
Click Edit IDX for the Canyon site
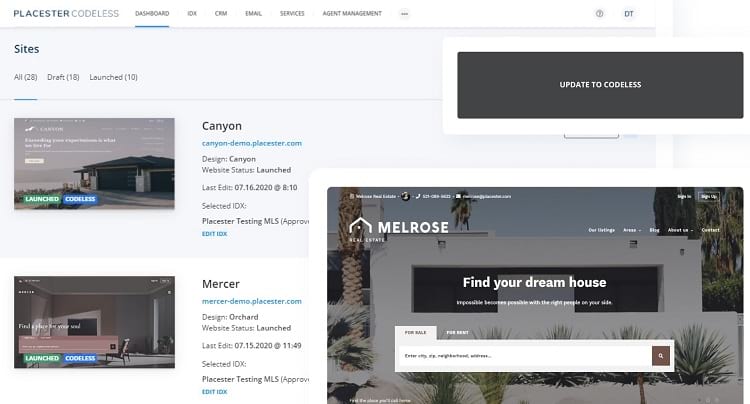click(x=214, y=234)
